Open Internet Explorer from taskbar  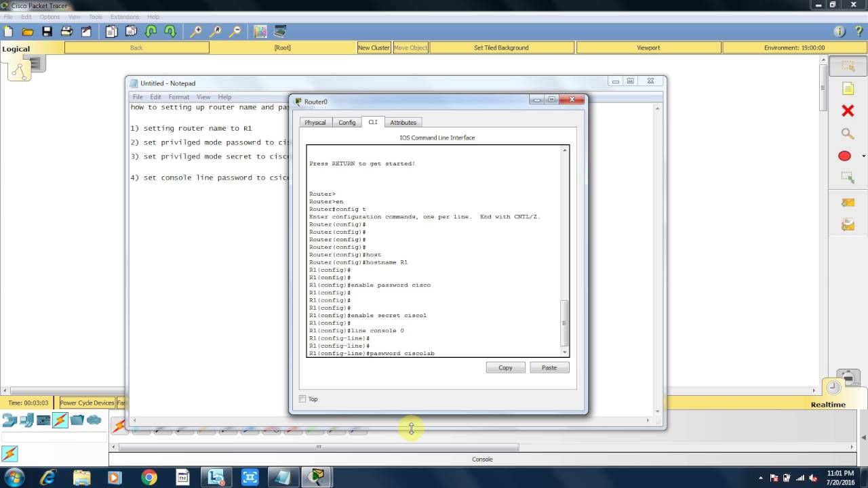[47, 477]
